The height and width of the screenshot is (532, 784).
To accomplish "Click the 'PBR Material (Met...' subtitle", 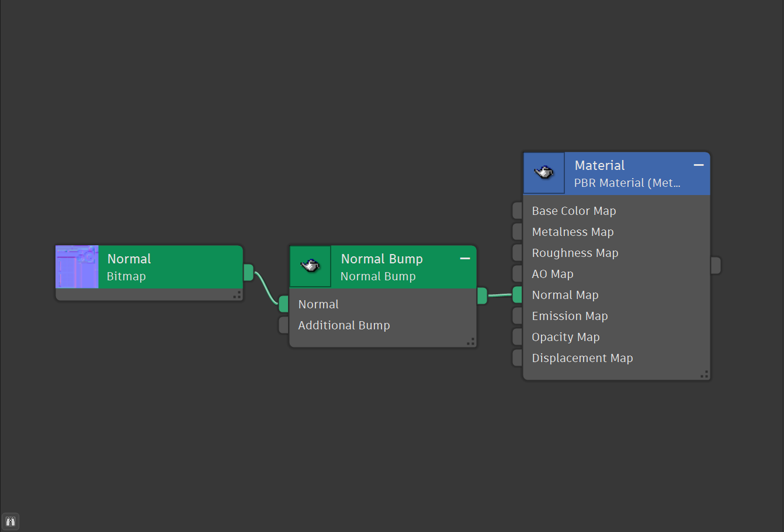I will [x=627, y=183].
